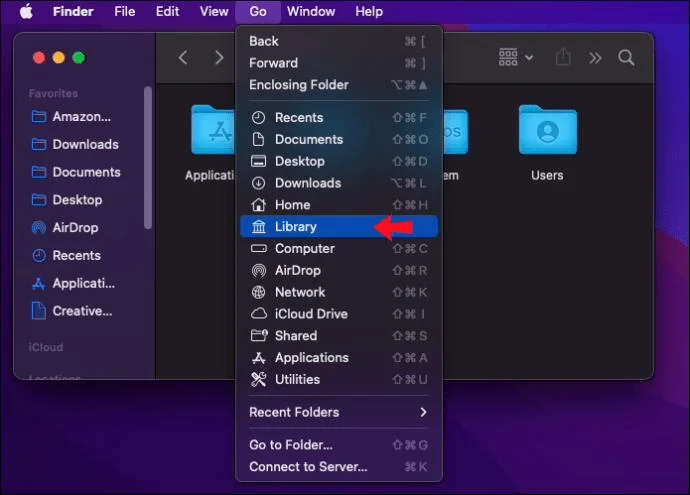Close the open Go menu
The height and width of the screenshot is (495, 690).
pyautogui.click(x=258, y=11)
